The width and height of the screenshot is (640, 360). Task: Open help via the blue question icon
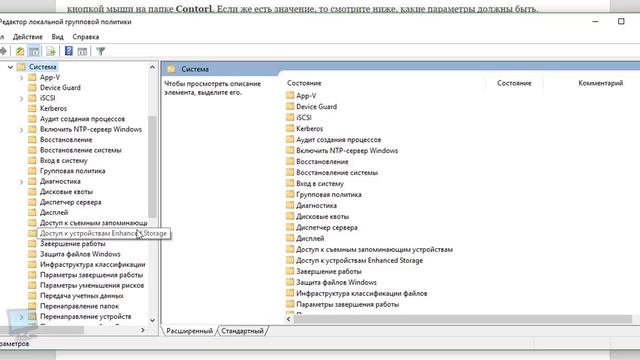tap(69, 51)
